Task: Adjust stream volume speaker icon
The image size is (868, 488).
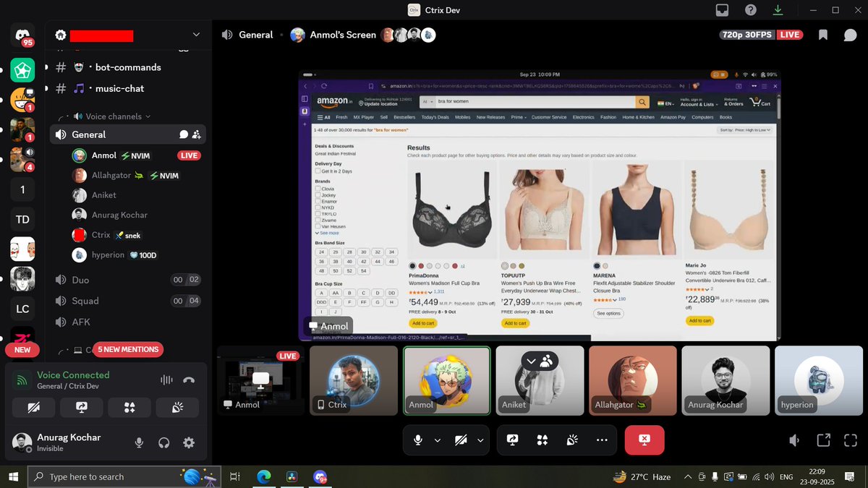Action: click(x=794, y=440)
